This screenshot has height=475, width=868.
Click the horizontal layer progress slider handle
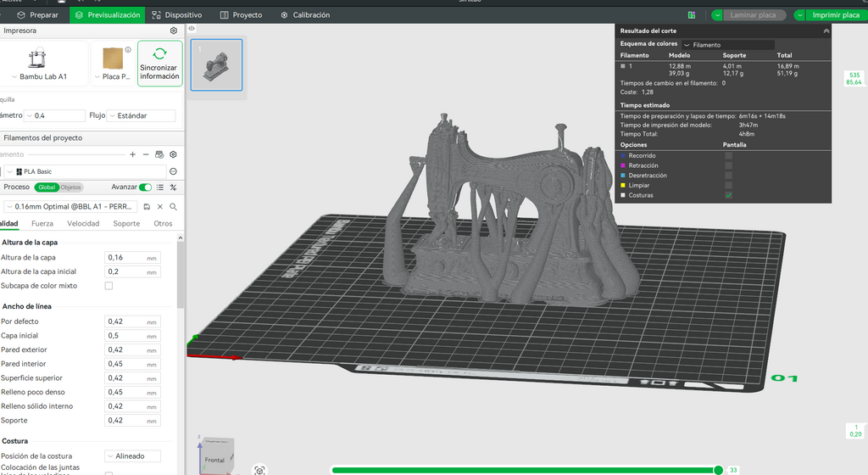(718, 470)
